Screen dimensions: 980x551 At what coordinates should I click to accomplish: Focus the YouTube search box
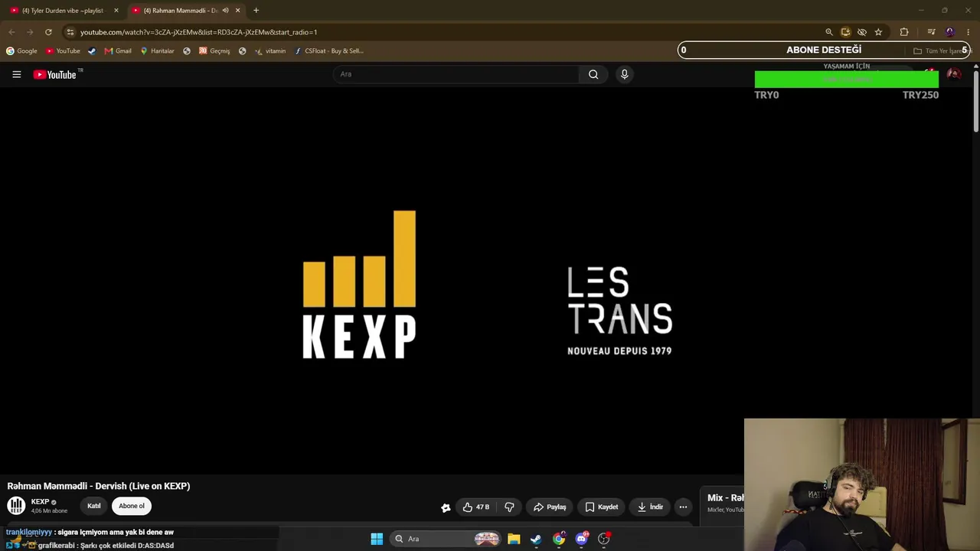point(456,74)
